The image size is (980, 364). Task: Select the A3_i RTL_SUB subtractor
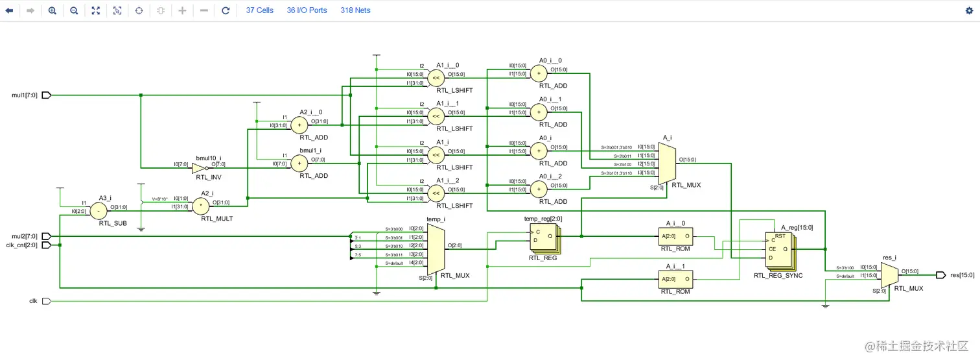pyautogui.click(x=99, y=211)
